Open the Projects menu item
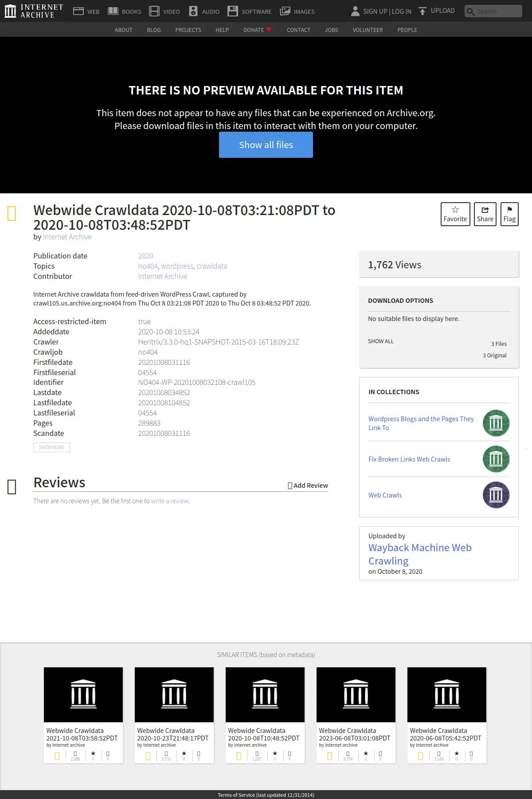This screenshot has height=799, width=532. coord(188,30)
